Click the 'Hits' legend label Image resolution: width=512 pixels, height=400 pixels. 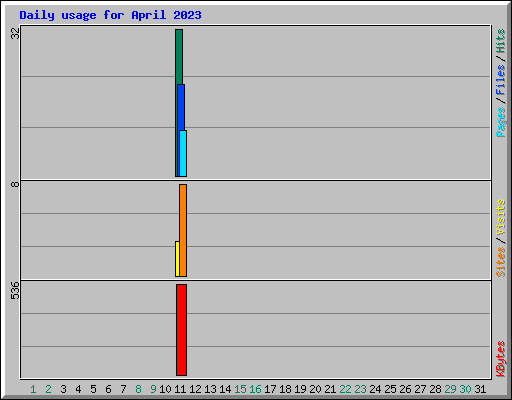pos(501,41)
